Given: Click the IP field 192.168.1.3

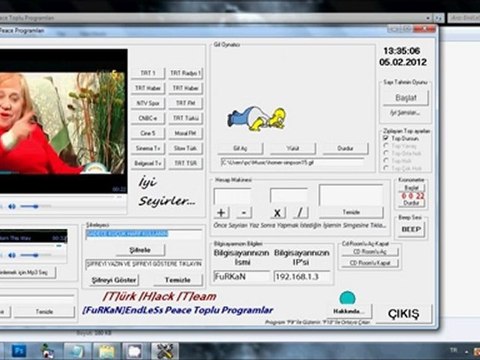Looking at the screenshot, I should pyautogui.click(x=302, y=277).
